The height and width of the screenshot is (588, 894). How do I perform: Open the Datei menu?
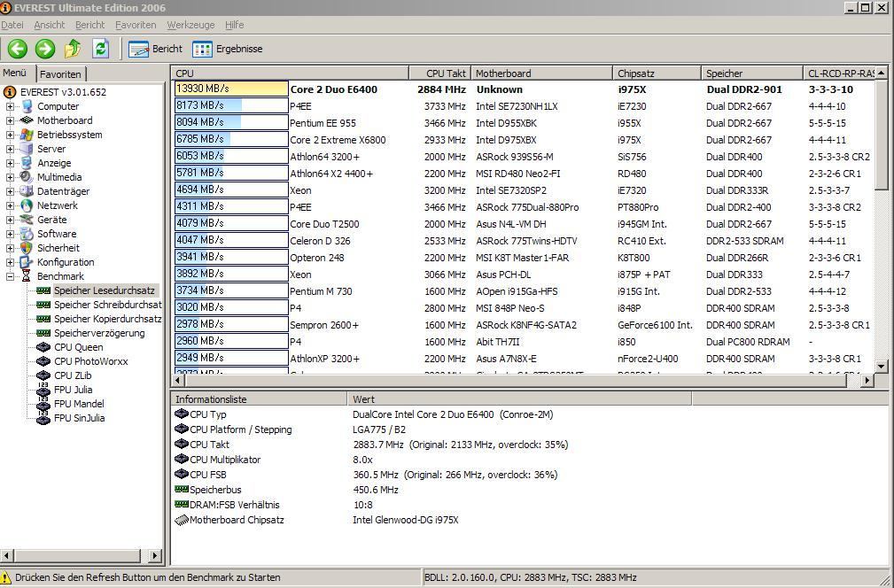(12, 25)
